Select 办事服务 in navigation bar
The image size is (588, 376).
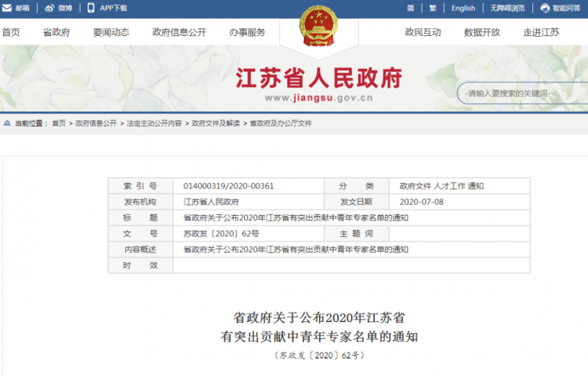(x=247, y=33)
